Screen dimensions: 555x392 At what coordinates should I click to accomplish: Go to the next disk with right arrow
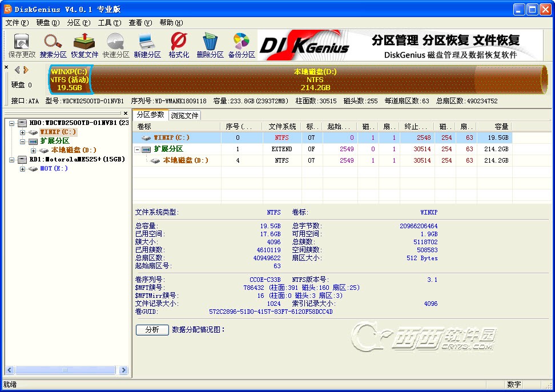[26, 70]
